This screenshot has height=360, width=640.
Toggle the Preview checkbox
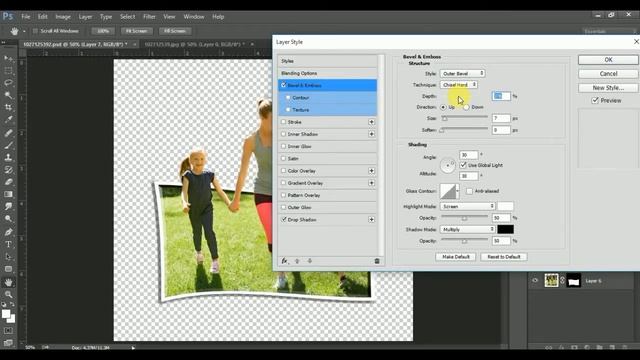point(595,100)
